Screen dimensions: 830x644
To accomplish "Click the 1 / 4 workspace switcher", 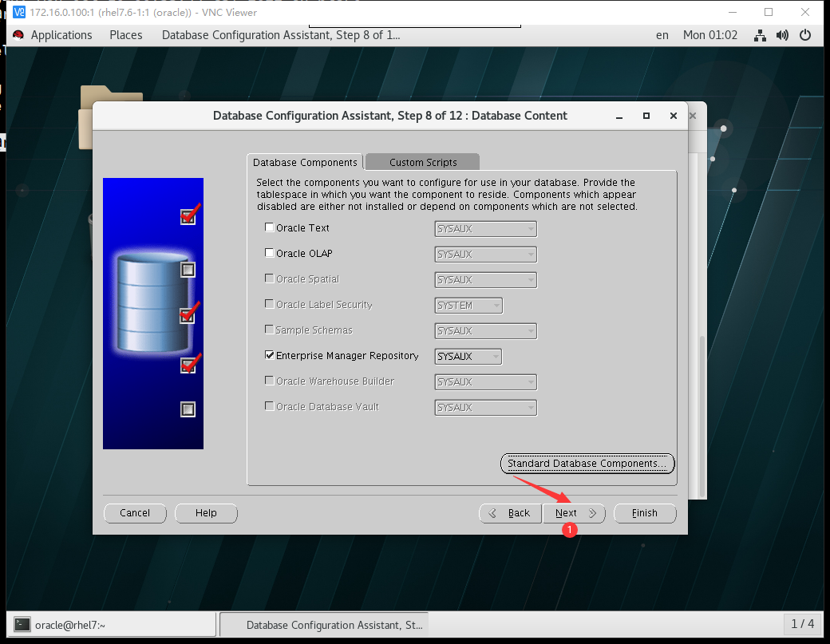I will point(803,624).
